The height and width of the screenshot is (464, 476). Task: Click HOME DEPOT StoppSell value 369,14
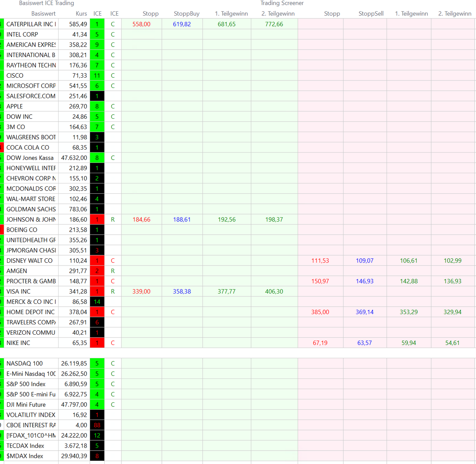pos(364,312)
